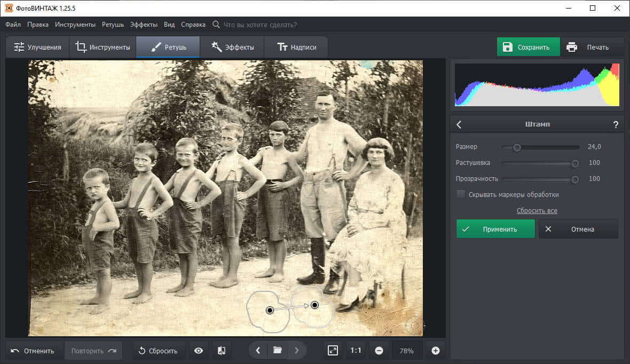Click the 1:1 actual size icon

[x=356, y=351]
